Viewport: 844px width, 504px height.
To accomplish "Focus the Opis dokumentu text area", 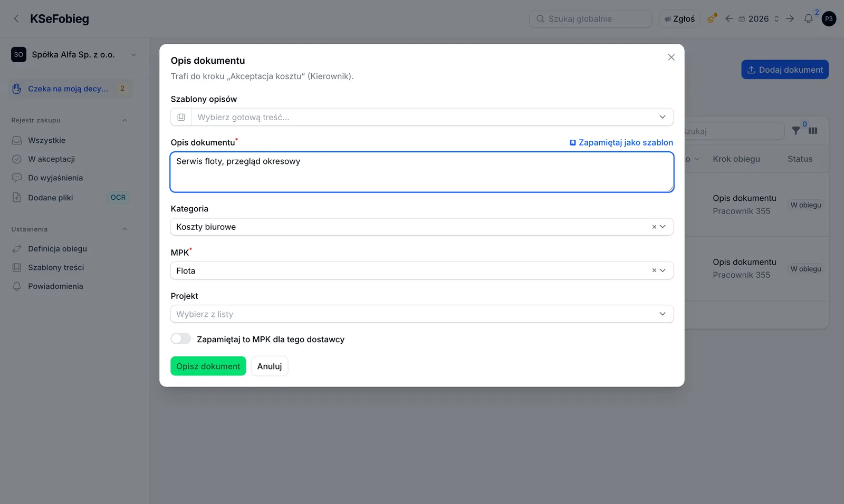I will 421,172.
